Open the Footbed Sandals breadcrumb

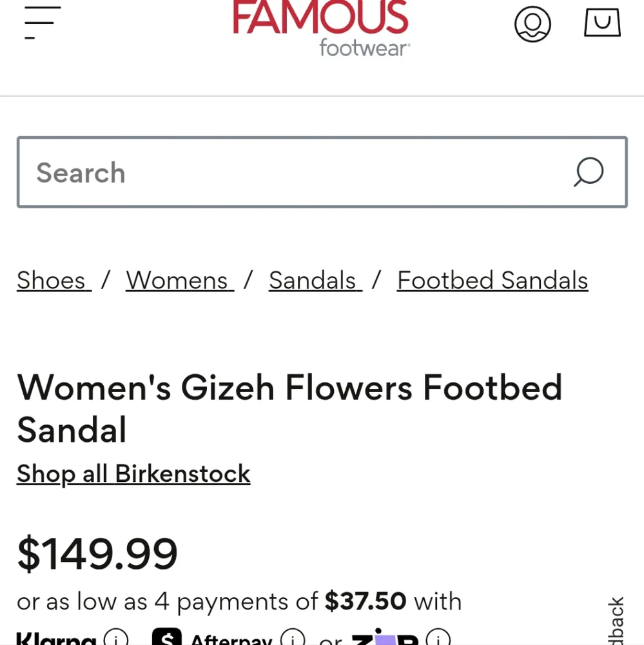pyautogui.click(x=493, y=280)
